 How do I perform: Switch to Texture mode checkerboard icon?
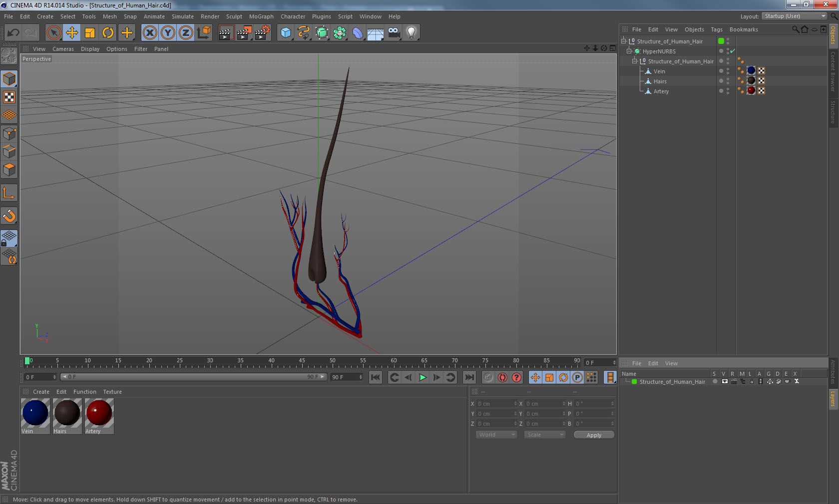(9, 97)
